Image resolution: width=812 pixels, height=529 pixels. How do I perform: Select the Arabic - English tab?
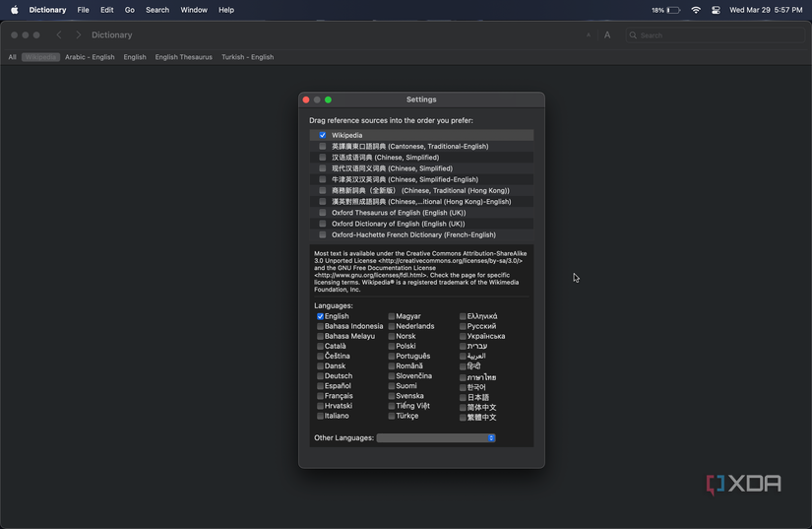point(90,57)
